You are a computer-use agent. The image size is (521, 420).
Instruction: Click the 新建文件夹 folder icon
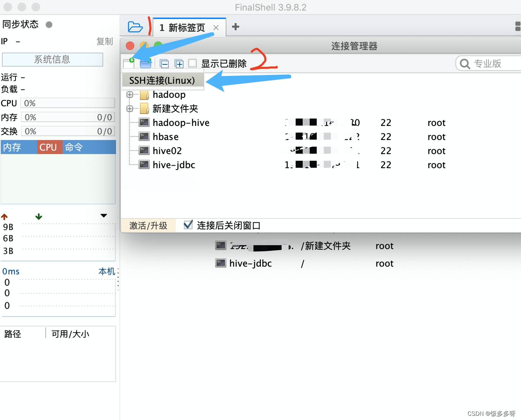pyautogui.click(x=144, y=109)
